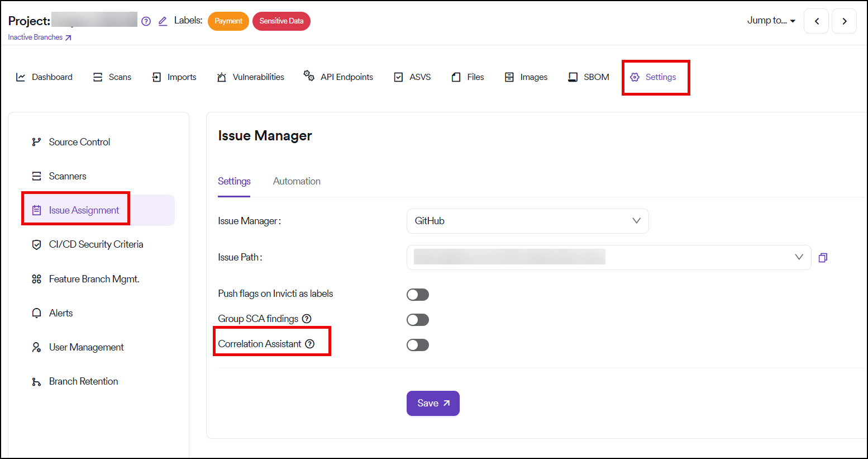Click the help icon next to project name
The width and height of the screenshot is (868, 459).
146,21
